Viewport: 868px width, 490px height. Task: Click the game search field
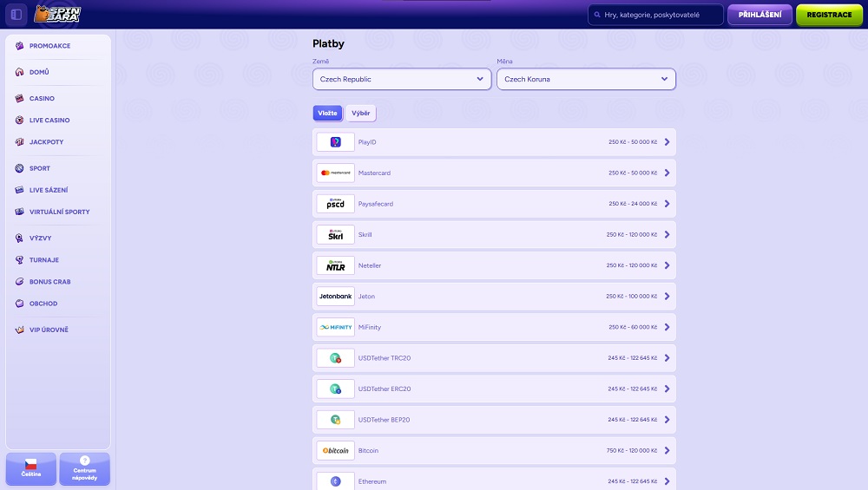tap(661, 15)
